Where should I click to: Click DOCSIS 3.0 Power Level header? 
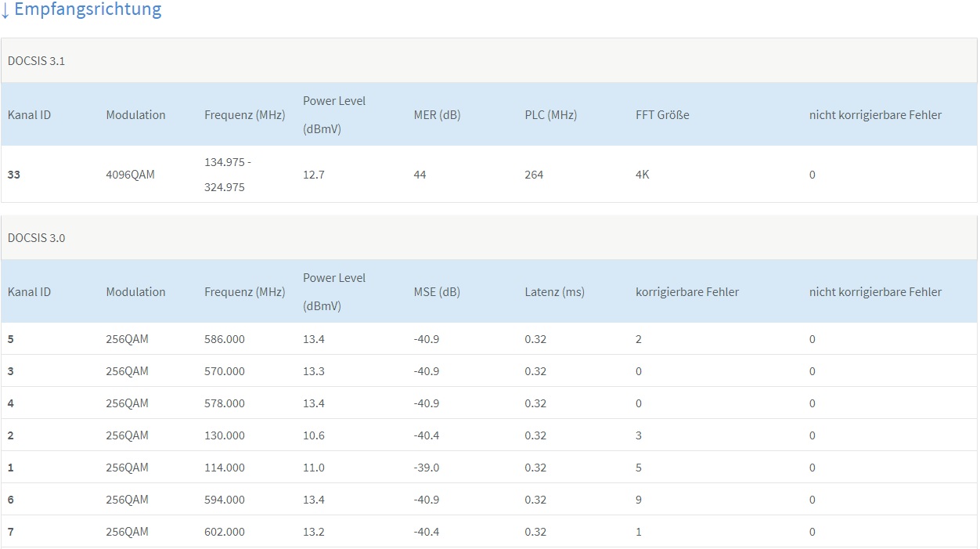334,292
